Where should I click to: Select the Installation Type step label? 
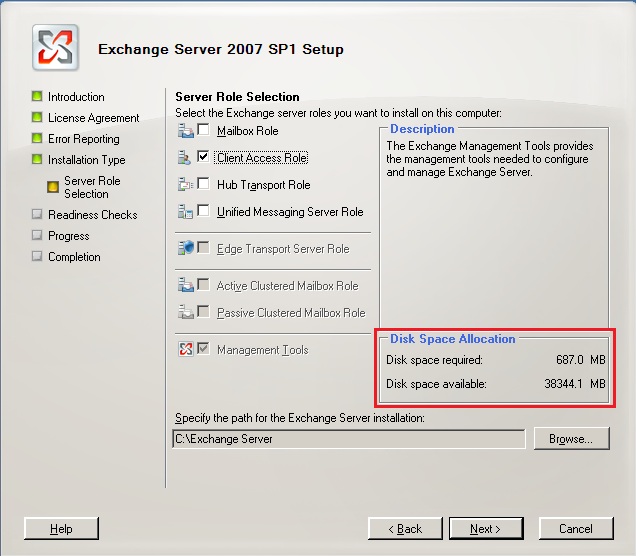(x=86, y=160)
